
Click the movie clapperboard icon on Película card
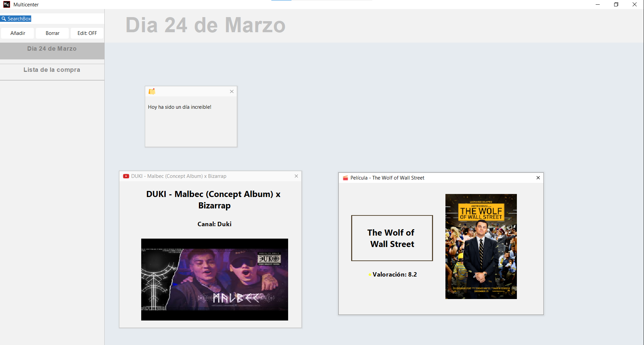point(345,178)
